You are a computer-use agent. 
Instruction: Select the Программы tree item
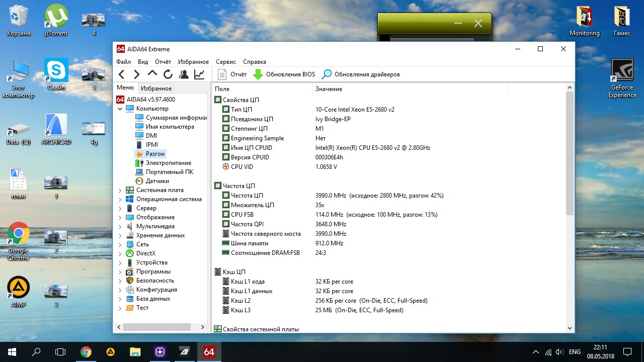click(x=148, y=271)
